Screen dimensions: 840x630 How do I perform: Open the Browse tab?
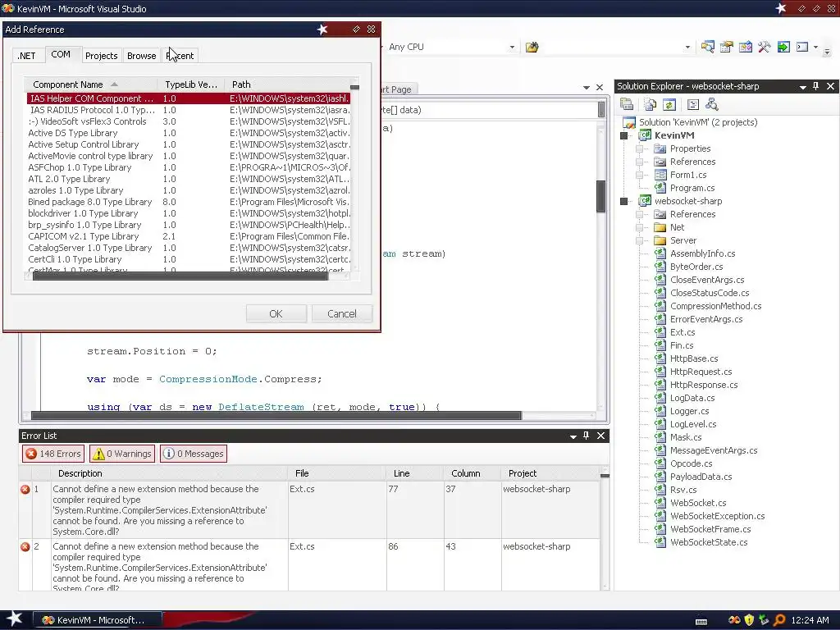click(141, 56)
